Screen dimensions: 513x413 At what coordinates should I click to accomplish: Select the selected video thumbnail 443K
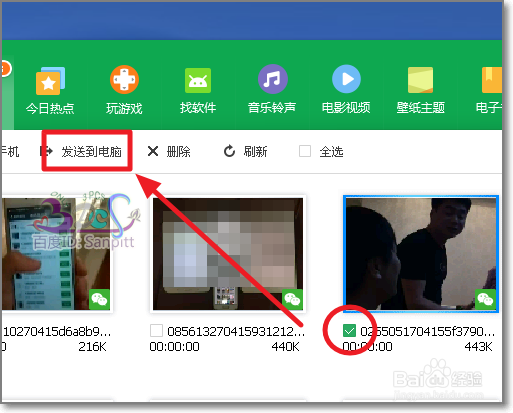point(421,254)
